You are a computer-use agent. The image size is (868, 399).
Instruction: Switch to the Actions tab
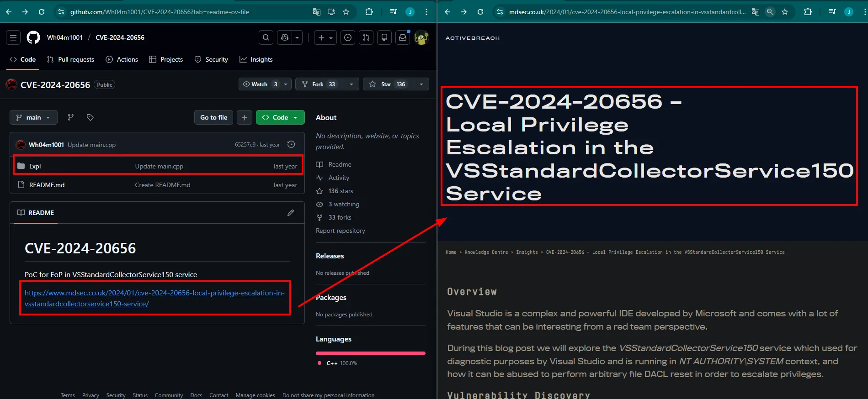point(122,59)
